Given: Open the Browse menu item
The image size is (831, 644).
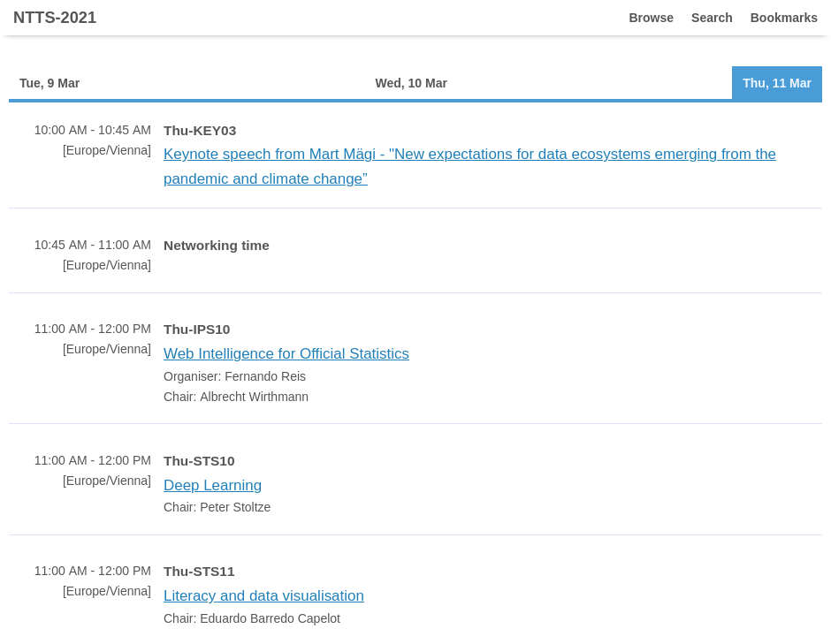Looking at the screenshot, I should [651, 18].
